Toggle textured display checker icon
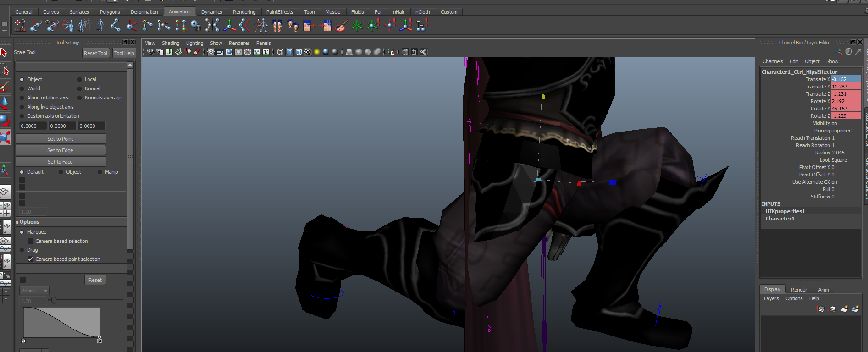 [x=308, y=52]
